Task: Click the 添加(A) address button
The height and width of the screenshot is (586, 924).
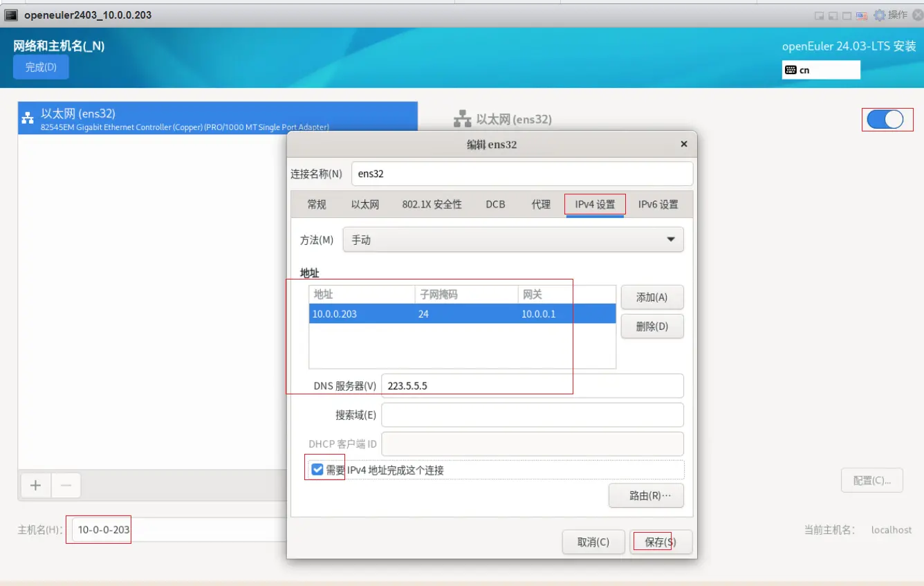Action: 652,297
